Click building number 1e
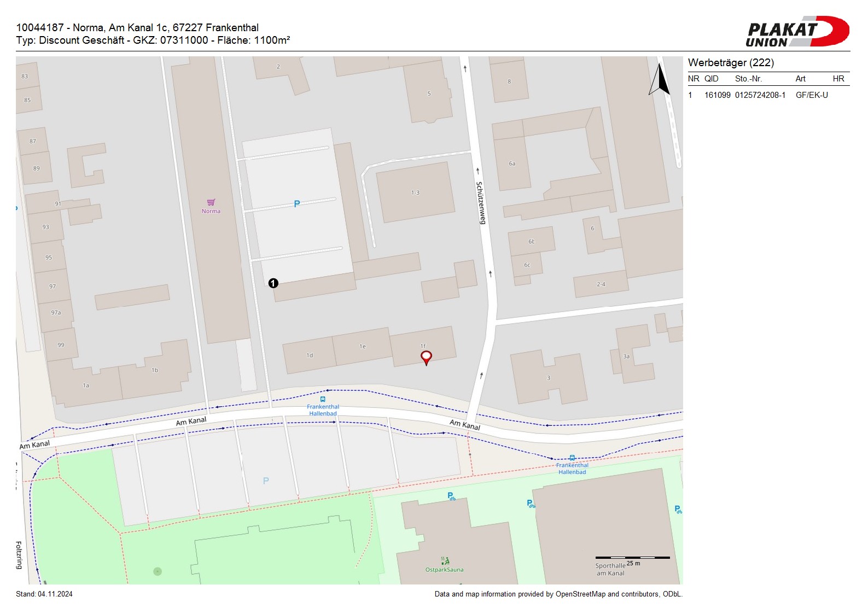The image size is (868, 614). pyautogui.click(x=363, y=347)
